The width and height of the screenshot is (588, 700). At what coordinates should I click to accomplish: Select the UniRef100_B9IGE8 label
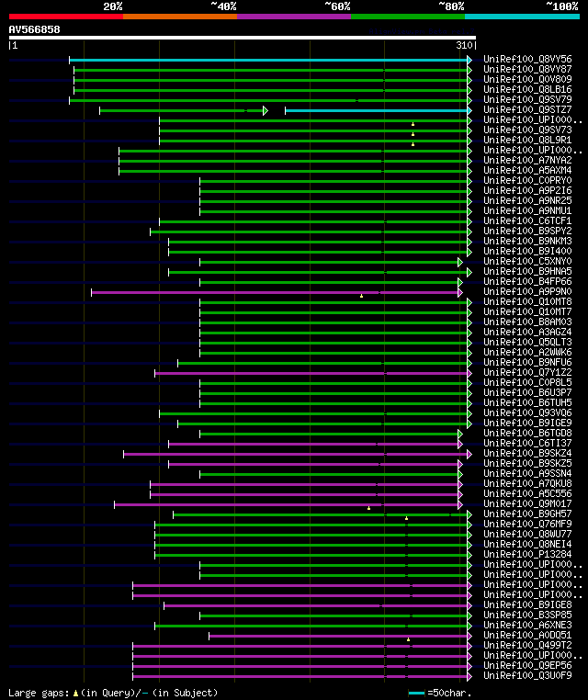point(527,604)
